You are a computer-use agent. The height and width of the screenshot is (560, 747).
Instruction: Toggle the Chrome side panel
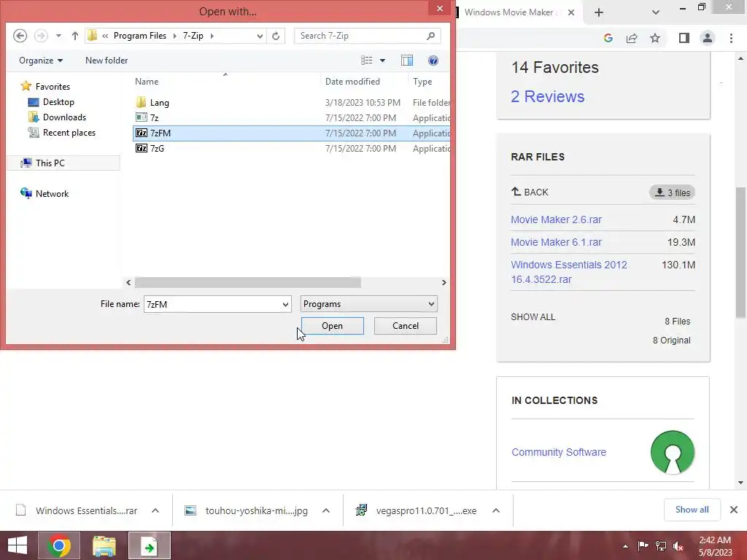tap(684, 38)
